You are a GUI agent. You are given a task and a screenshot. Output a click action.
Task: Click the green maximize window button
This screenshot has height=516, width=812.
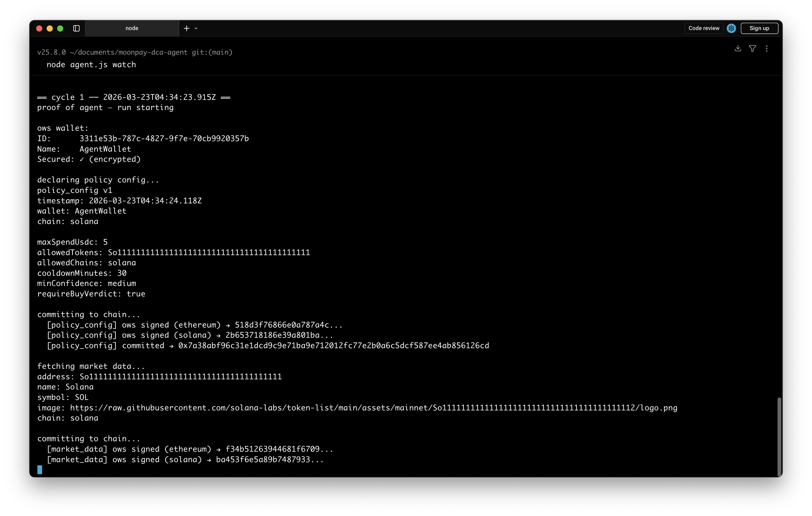click(60, 28)
